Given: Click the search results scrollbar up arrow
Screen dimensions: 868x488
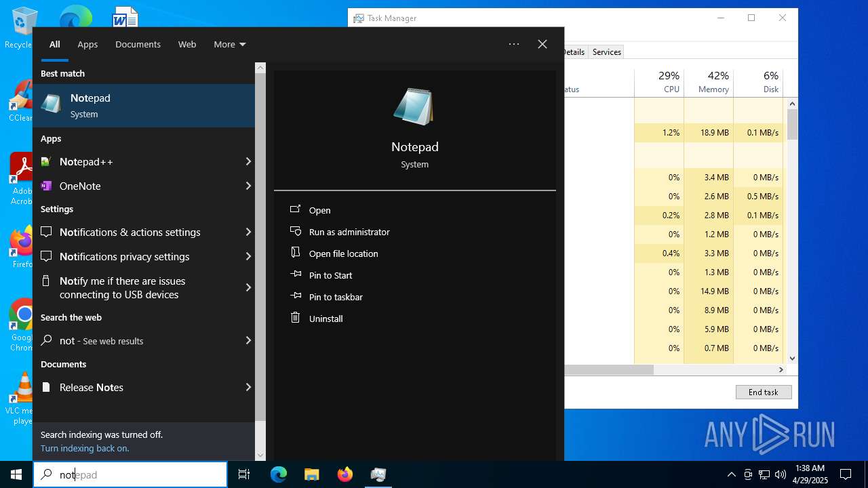Looking at the screenshot, I should click(260, 68).
